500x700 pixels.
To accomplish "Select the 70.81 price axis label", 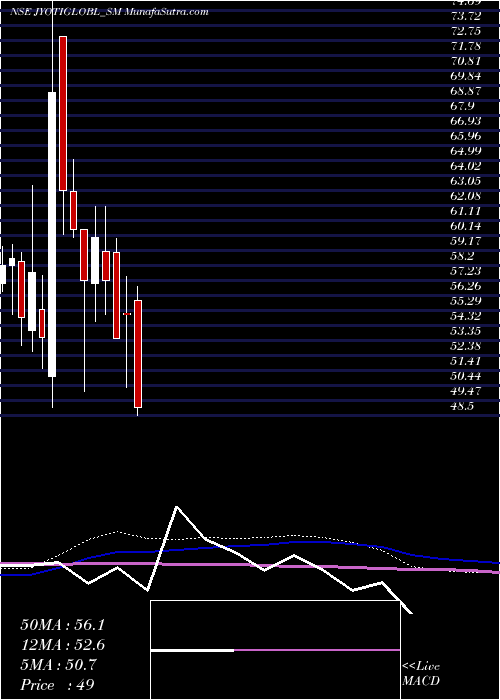I will pos(466,61).
